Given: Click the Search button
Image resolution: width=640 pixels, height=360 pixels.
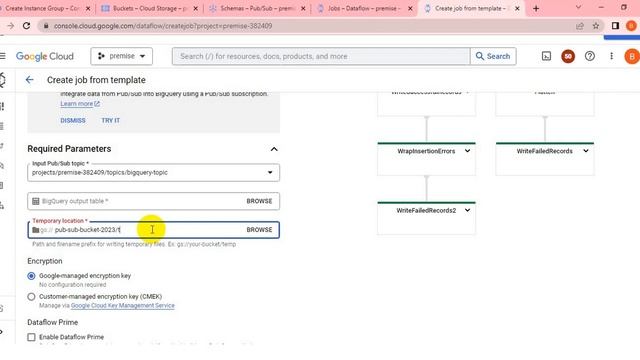Looking at the screenshot, I should point(493,56).
